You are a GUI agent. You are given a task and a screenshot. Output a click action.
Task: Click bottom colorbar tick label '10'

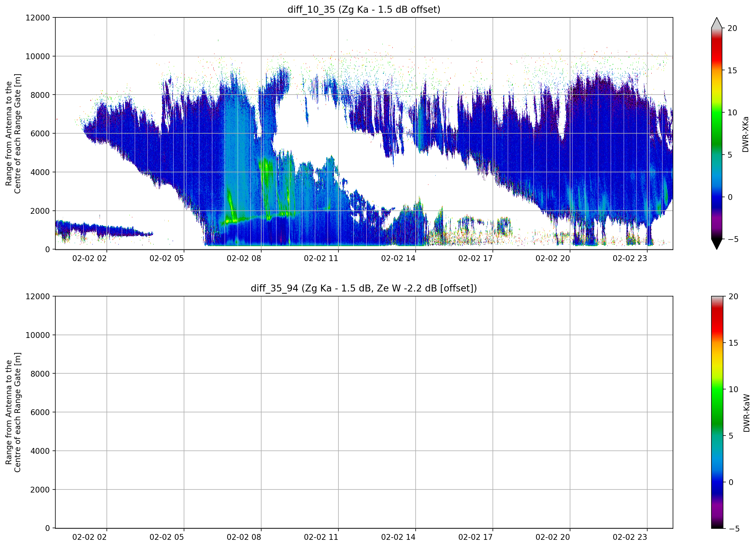click(733, 389)
